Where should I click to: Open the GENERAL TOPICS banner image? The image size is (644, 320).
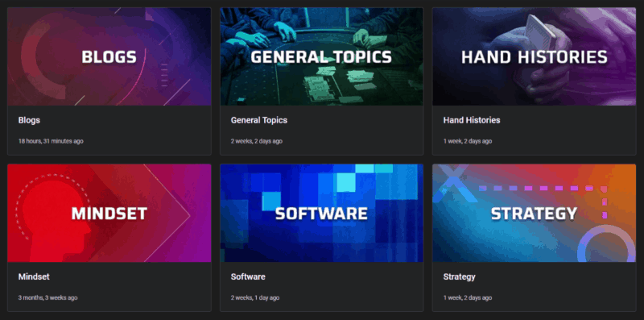tap(321, 56)
